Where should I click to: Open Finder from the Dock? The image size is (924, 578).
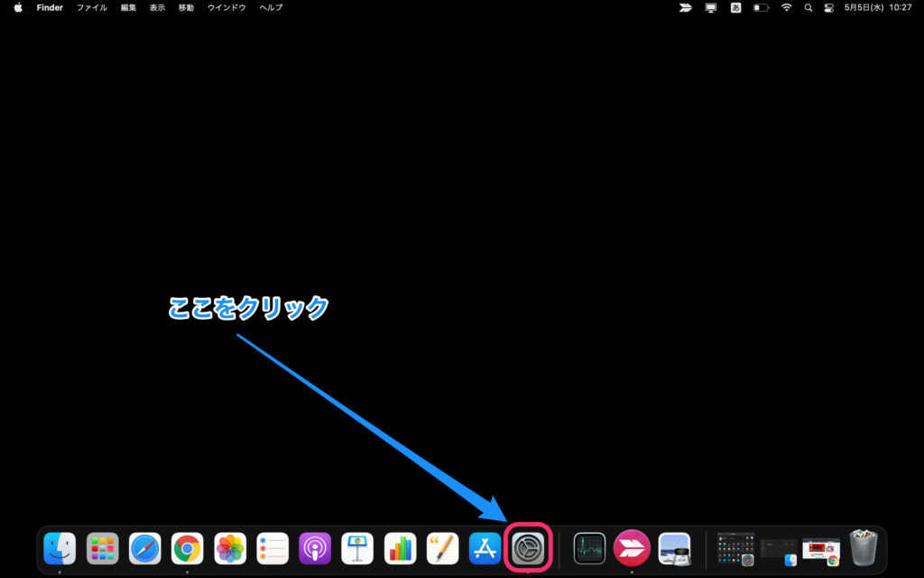[x=60, y=548]
